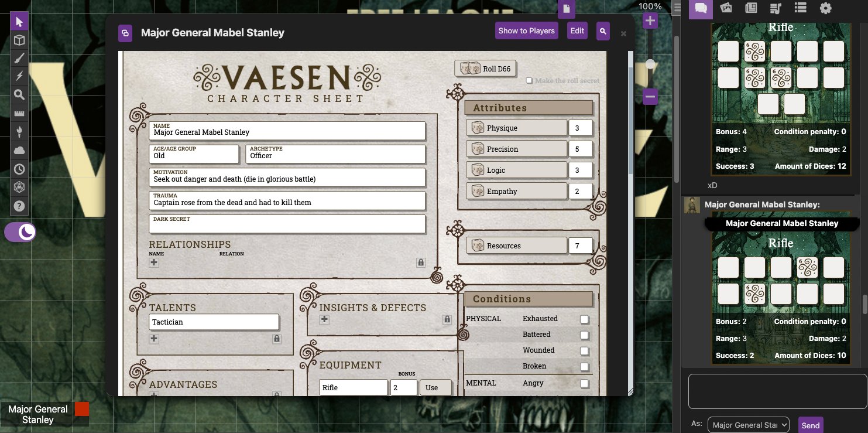Tick the Wounded condition checkbox
Image resolution: width=868 pixels, height=433 pixels.
click(584, 351)
